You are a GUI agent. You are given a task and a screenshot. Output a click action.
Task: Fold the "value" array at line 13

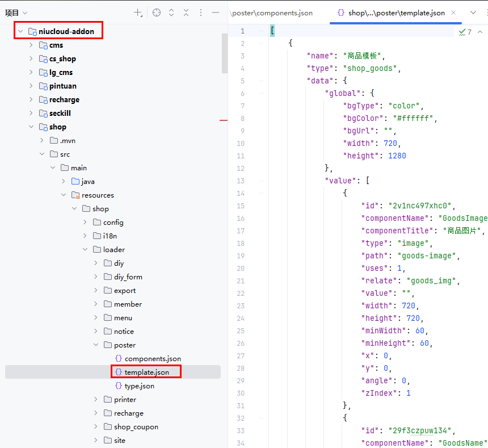point(261,181)
